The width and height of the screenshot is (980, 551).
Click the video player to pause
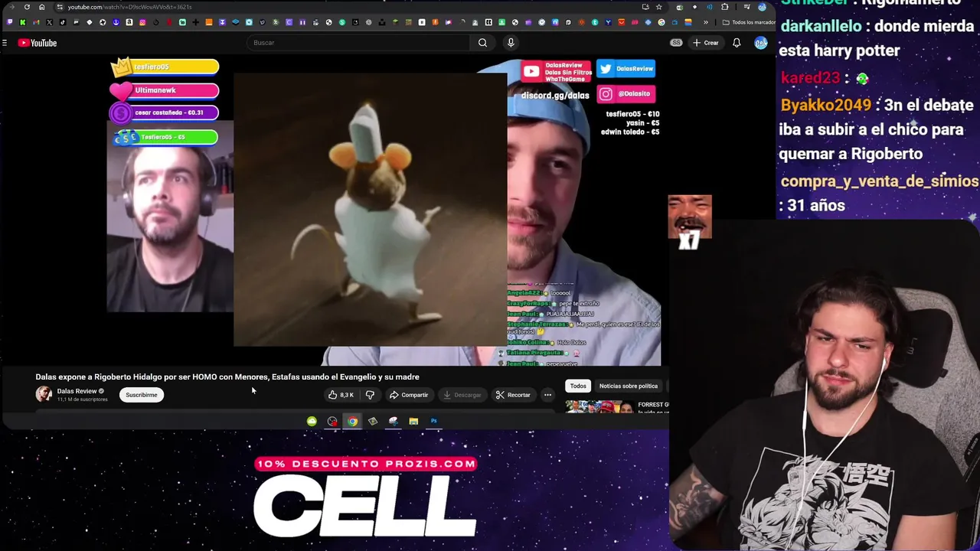click(384, 212)
